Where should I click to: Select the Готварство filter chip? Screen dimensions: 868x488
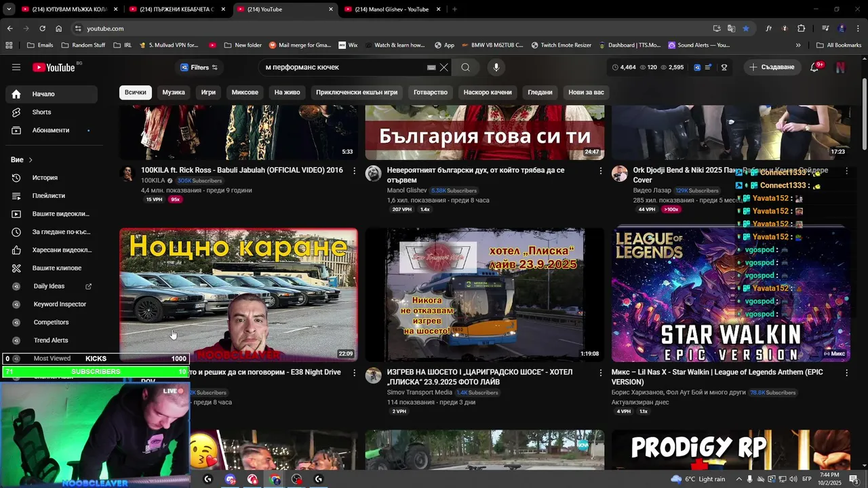[431, 92]
